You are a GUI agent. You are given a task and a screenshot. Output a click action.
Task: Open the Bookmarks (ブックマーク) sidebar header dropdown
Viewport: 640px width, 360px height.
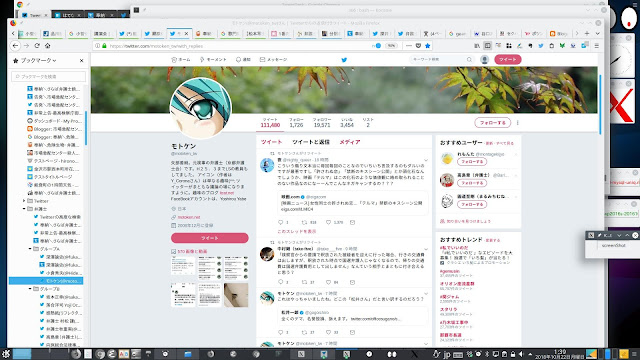tap(35, 60)
